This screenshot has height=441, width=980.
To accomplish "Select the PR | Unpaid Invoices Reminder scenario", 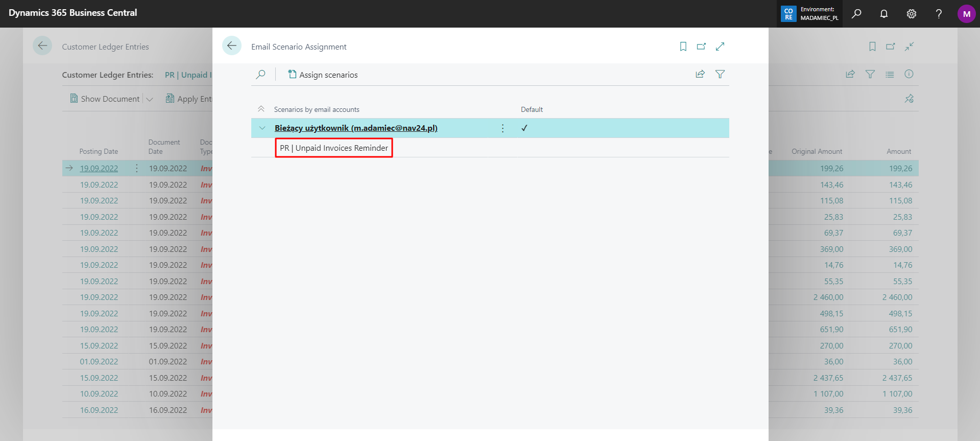I will (x=334, y=148).
